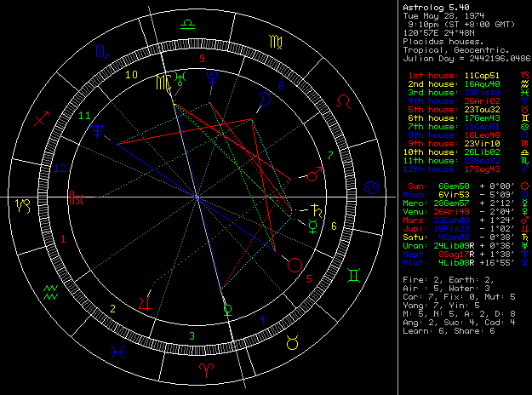Click the Saturn glyph in the wheel
This screenshot has width=532, height=395.
(x=315, y=209)
